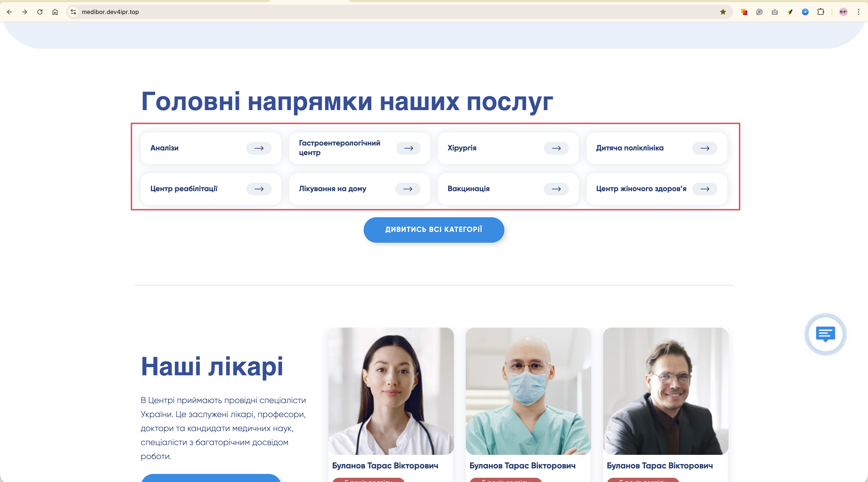Open the Дитяча поліклініка category link

(629, 148)
